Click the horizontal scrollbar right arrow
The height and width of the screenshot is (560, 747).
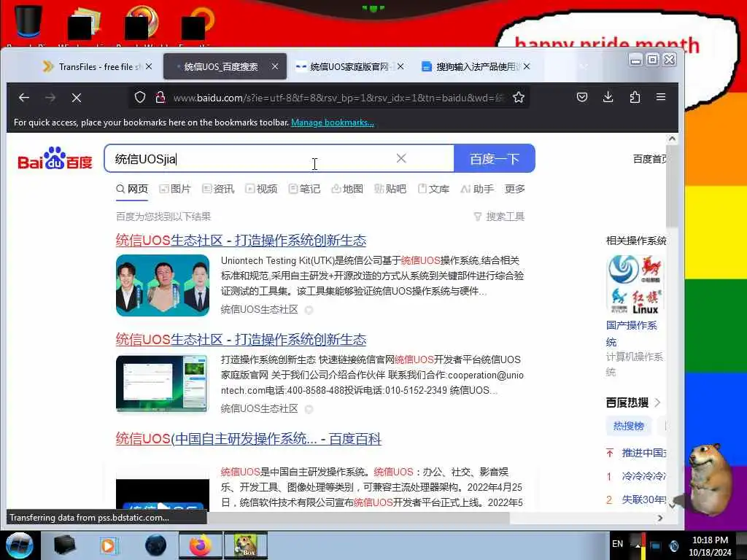click(659, 518)
